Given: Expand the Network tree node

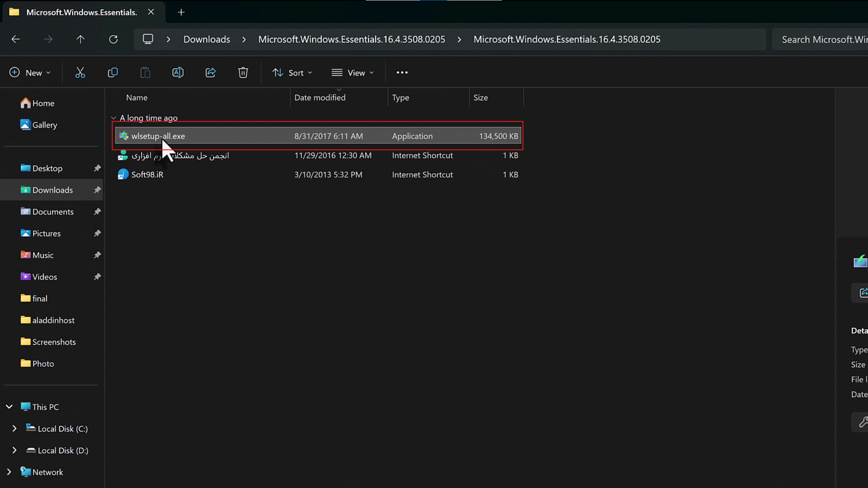Looking at the screenshot, I should click(x=9, y=472).
